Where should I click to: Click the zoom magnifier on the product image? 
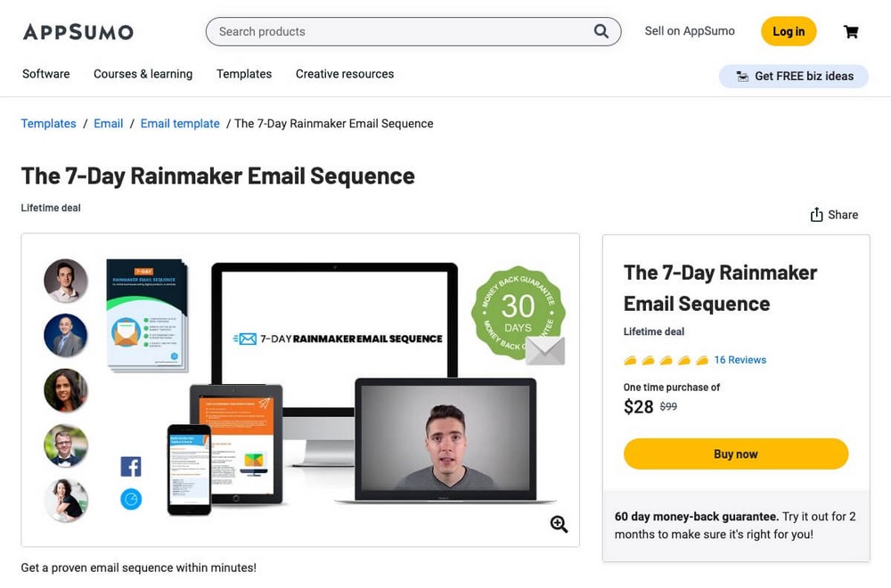(559, 524)
